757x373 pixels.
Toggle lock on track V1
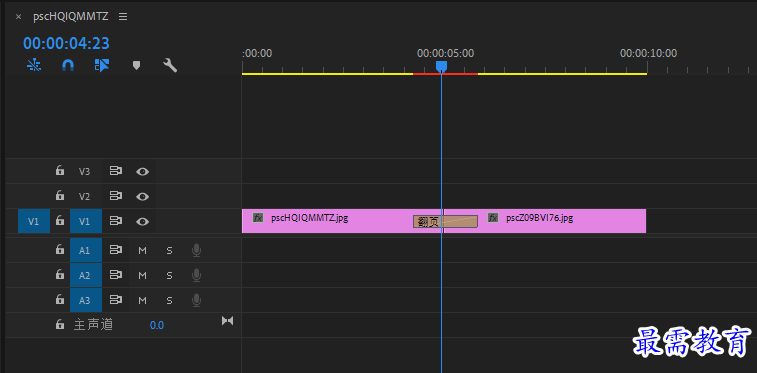[x=59, y=221]
